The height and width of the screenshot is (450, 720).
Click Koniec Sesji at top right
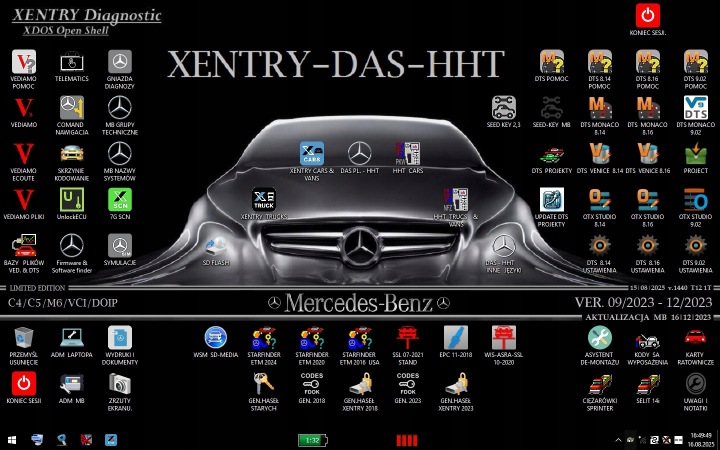(x=648, y=16)
